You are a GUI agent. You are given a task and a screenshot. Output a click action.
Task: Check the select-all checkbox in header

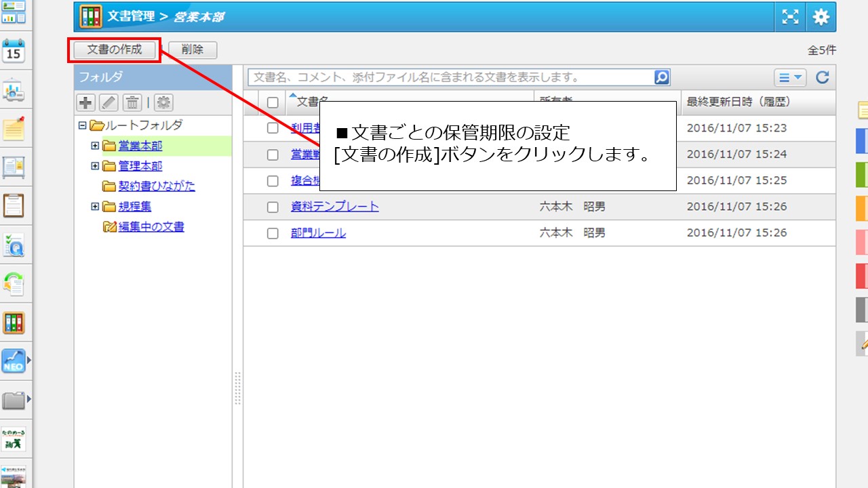[274, 102]
